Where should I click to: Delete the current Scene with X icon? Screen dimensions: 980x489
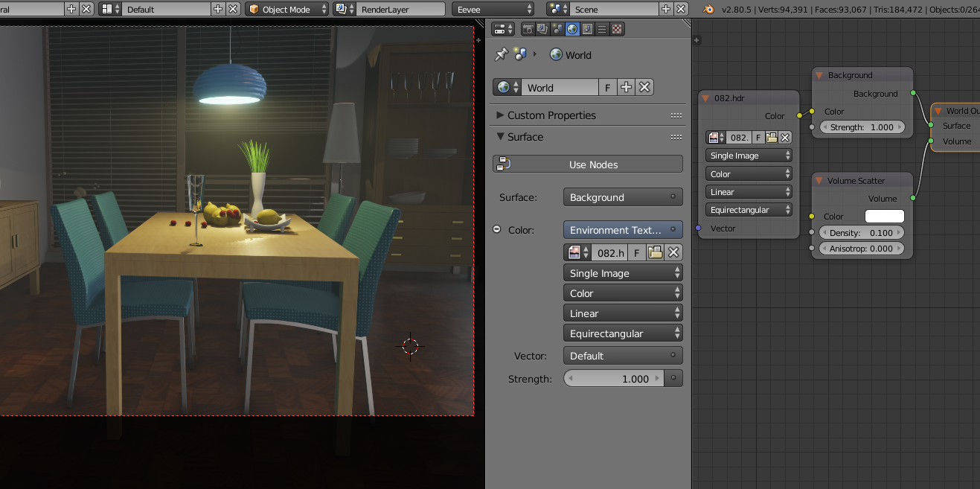click(x=680, y=9)
